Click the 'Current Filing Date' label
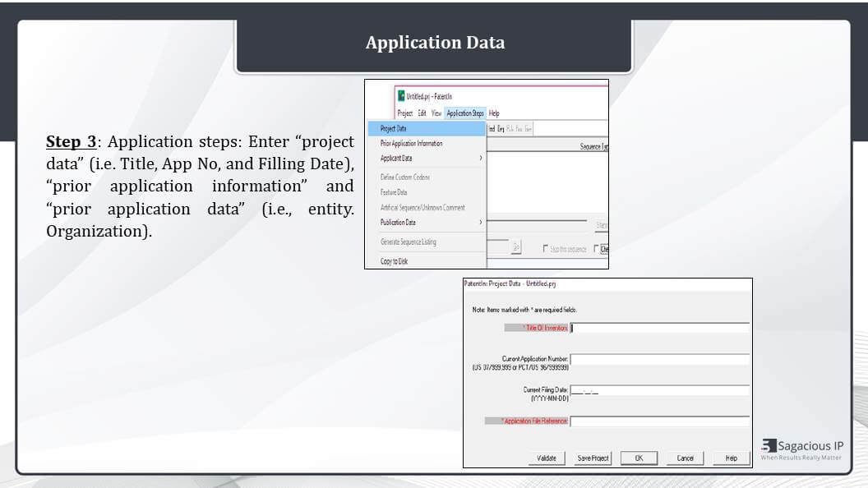Image resolution: width=868 pixels, height=488 pixels. coord(545,390)
